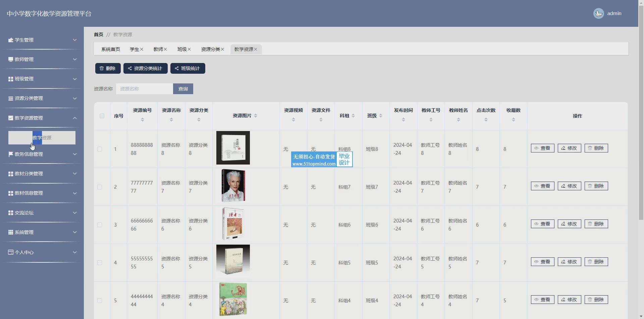644x319 pixels.
Task: Expand the 资源分类管理 menu chevron
Action: (75, 98)
